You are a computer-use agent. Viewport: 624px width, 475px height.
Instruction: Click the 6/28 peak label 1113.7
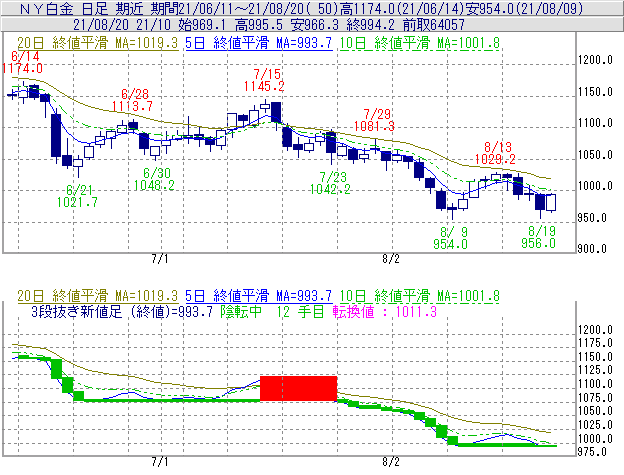(136, 105)
